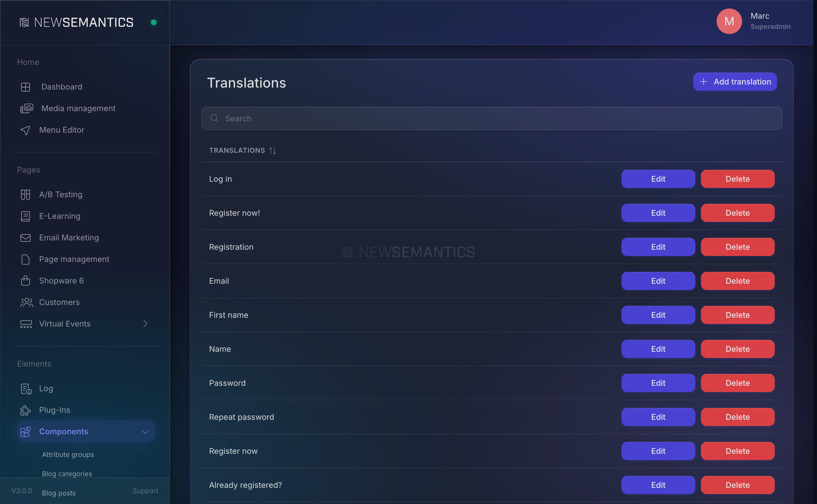This screenshot has width=817, height=504.
Task: Delete the Register now! translation
Action: (x=738, y=213)
